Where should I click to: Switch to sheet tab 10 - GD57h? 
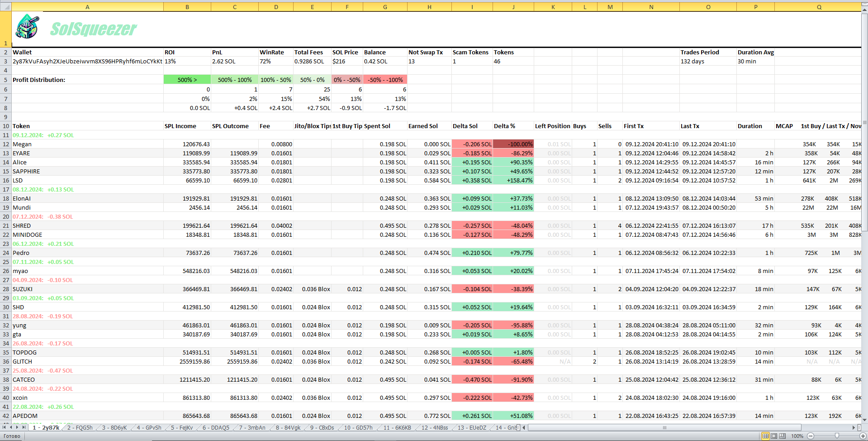(x=358, y=427)
